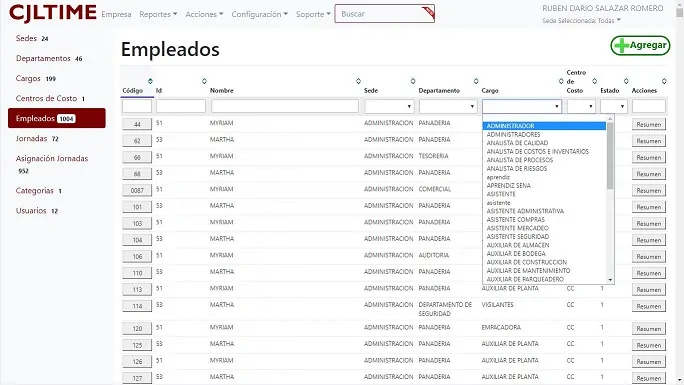Click Resumen for employee 44
This screenshot has width=684, height=385.
649,125
